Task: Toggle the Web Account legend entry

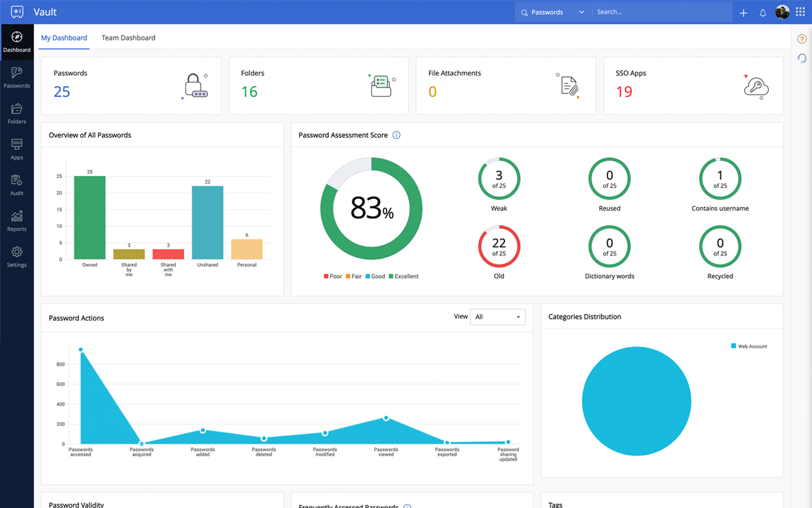Action: click(749, 346)
